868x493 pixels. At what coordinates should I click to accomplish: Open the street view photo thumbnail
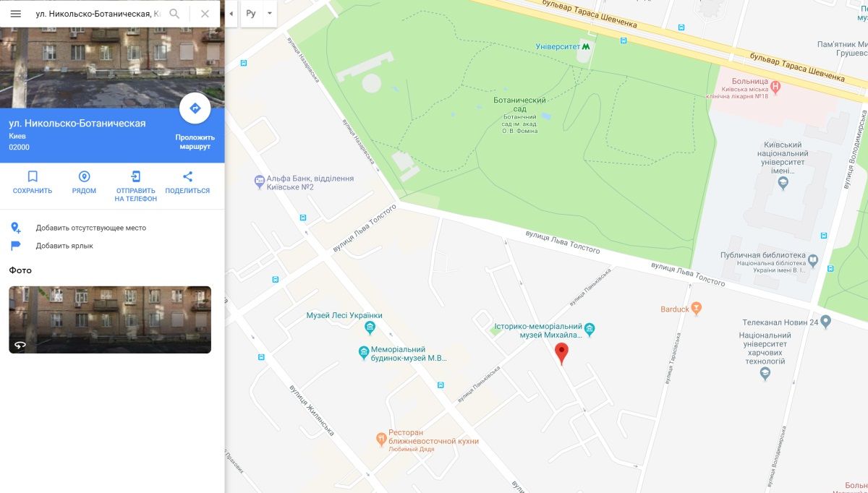(110, 320)
